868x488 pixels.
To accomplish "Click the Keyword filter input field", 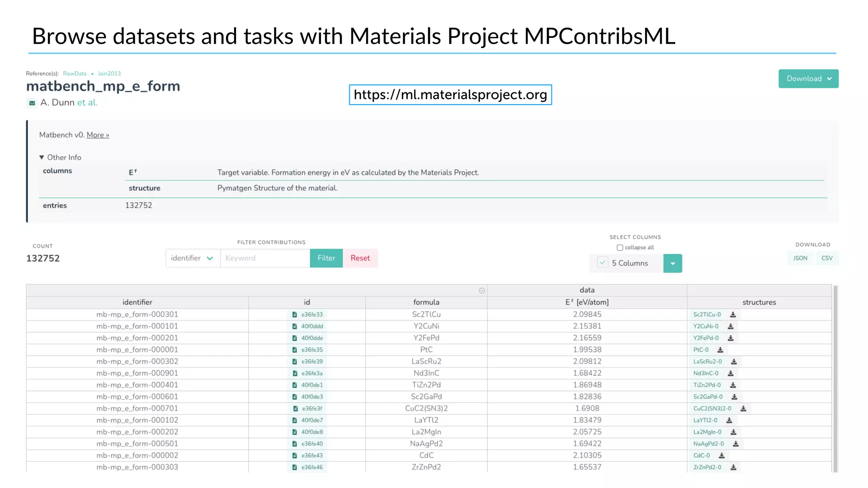I will (x=265, y=258).
